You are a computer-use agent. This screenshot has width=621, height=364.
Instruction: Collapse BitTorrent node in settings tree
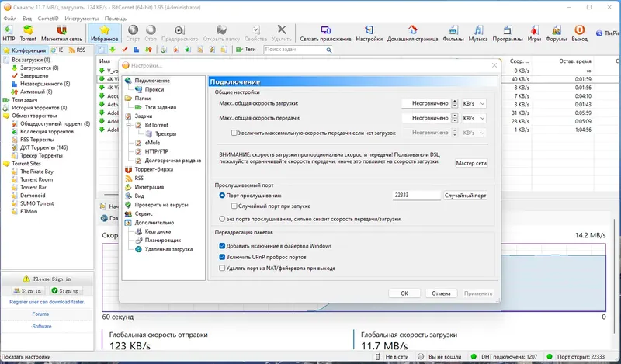[x=128, y=125]
